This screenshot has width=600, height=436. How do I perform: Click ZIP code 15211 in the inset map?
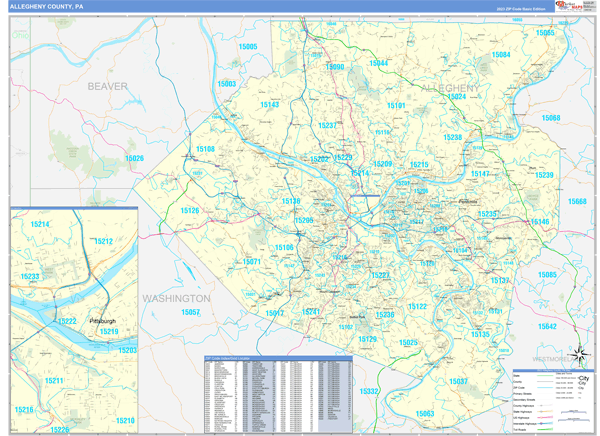(x=54, y=381)
